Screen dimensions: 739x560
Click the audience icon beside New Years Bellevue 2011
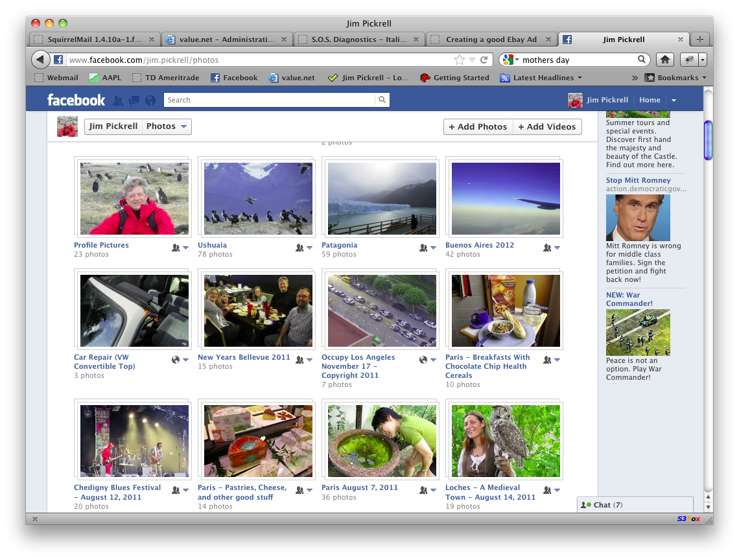pos(299,359)
